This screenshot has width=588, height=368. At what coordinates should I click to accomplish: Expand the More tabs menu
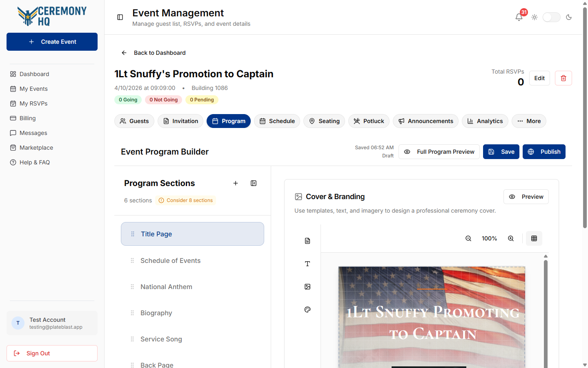point(529,121)
